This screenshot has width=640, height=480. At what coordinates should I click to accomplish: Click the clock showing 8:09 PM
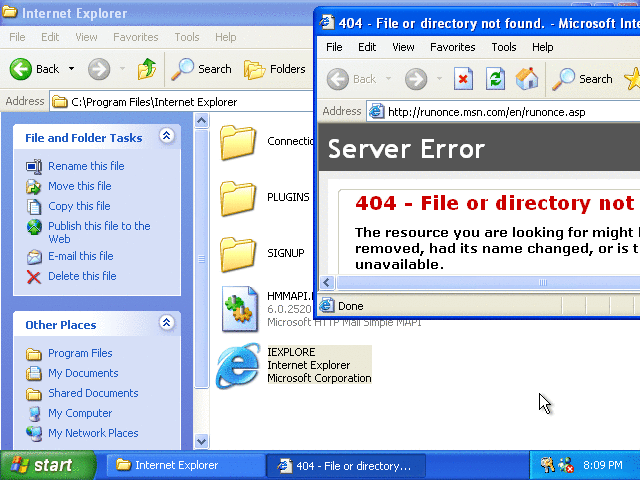[602, 465]
